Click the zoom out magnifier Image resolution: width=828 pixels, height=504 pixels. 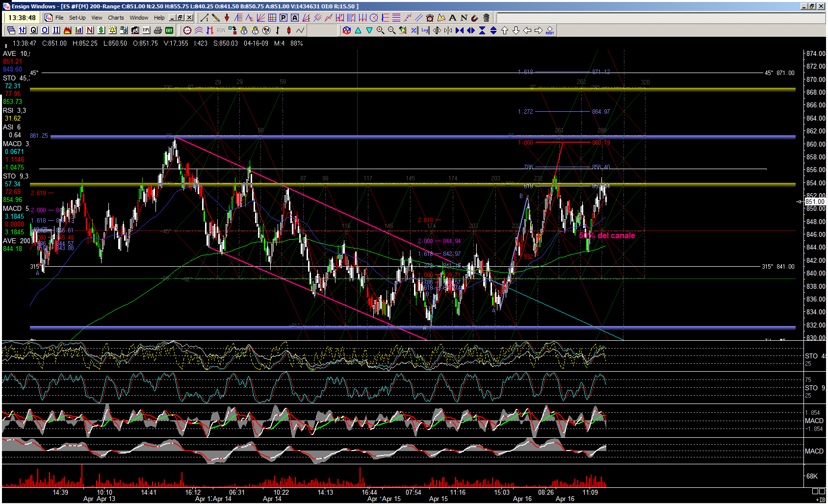pos(391,30)
